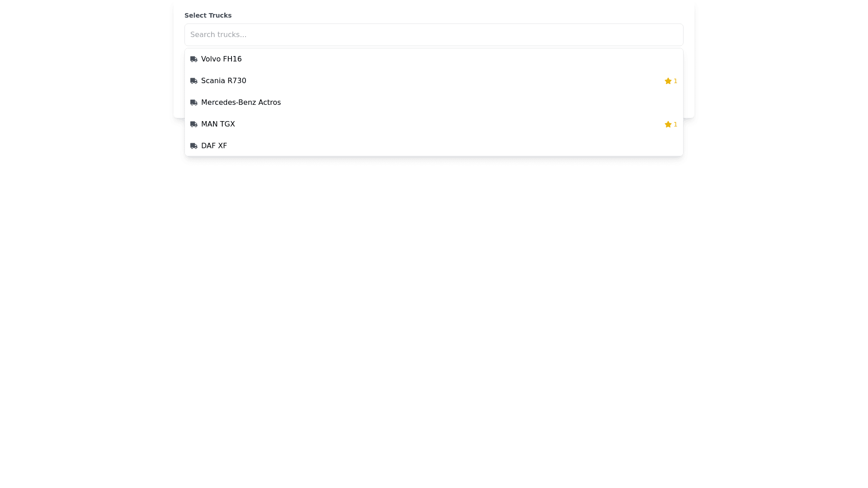This screenshot has height=488, width=868.
Task: Select the Volvo FH16 option
Action: (221, 59)
